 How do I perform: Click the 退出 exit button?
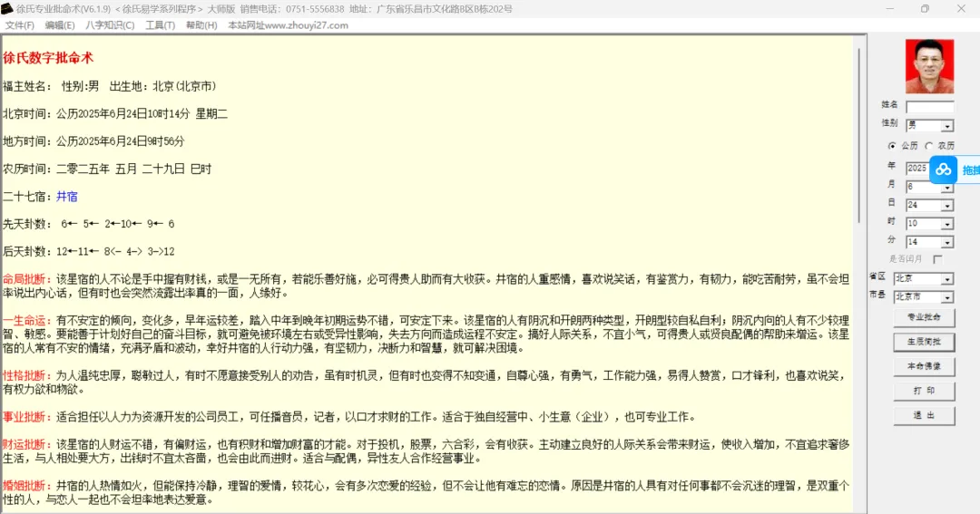924,415
